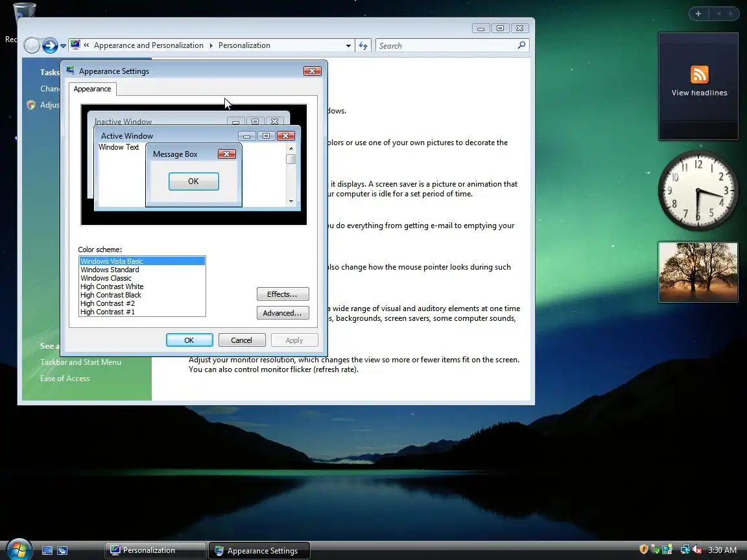Click the Windows Update tray icon
This screenshot has height=560, width=747.
tap(667, 550)
